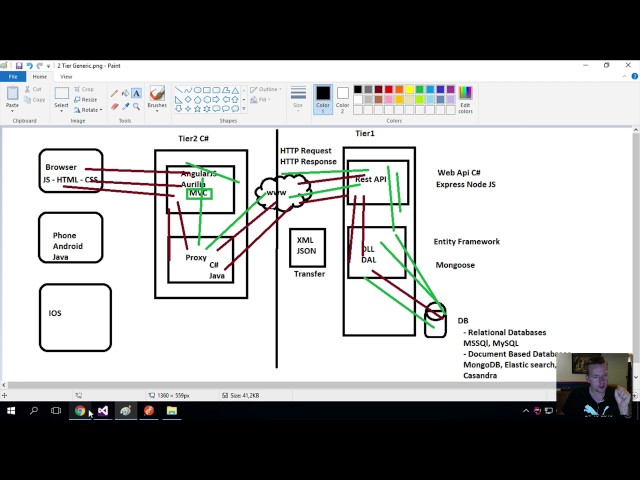
Task: Open the File menu
Action: [13, 76]
